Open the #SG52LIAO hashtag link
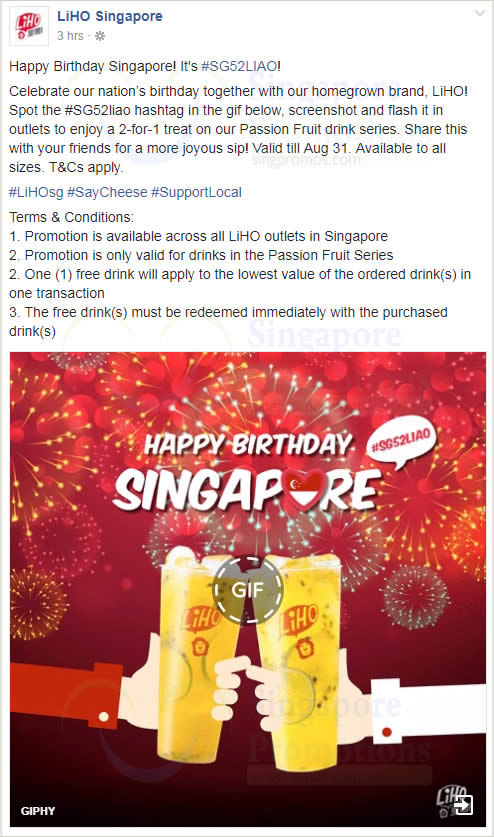This screenshot has width=494, height=837. click(239, 66)
